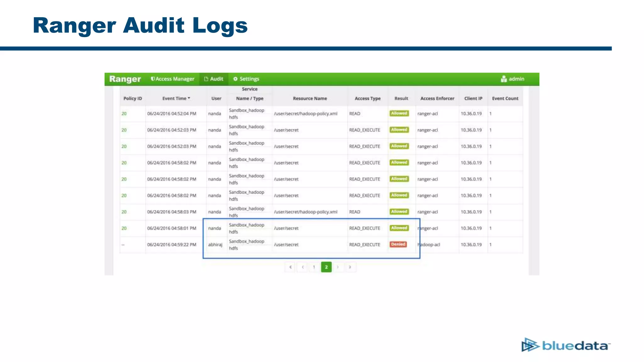
Task: Click the Settings gear icon
Action: (235, 79)
